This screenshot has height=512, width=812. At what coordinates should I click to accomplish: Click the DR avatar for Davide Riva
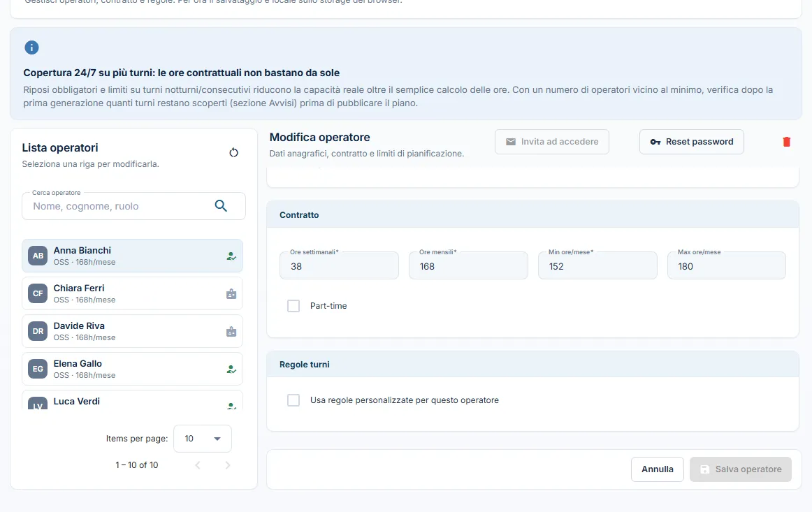38,331
